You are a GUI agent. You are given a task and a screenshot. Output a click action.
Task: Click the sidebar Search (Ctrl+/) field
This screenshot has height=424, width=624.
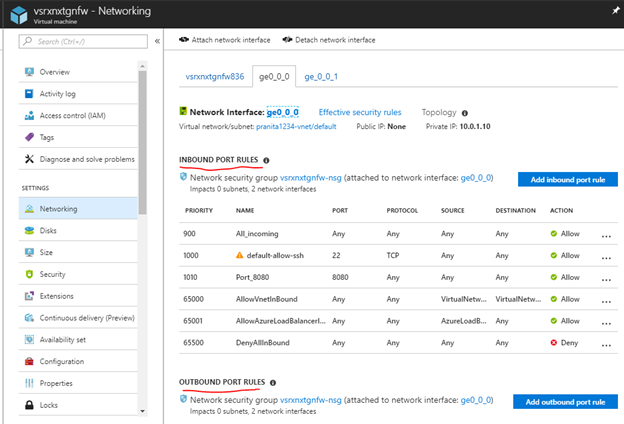click(x=83, y=41)
